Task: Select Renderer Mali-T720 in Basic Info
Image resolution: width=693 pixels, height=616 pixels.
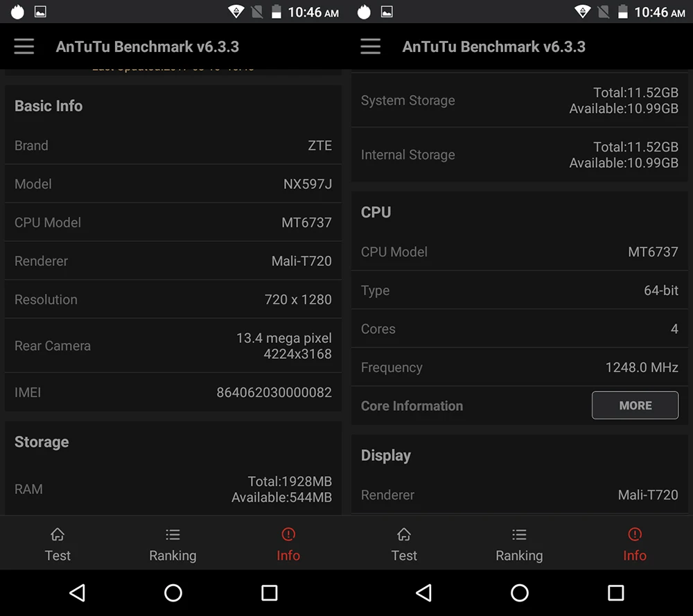Action: point(301,261)
